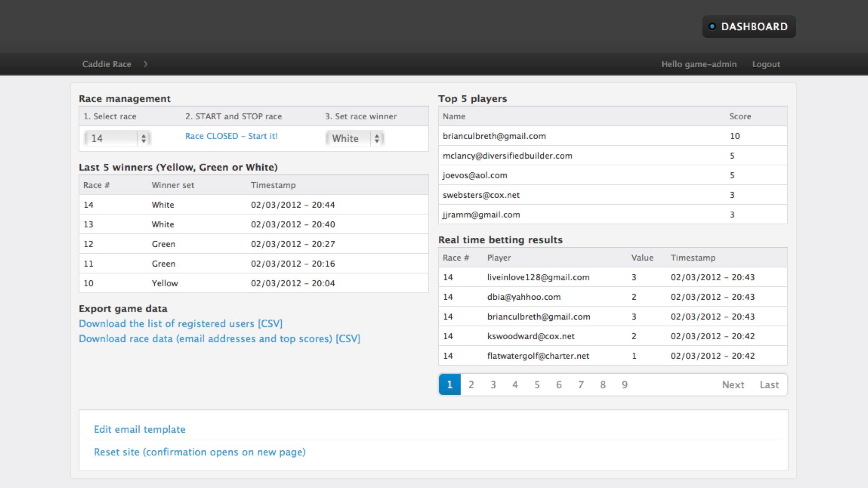Click Hello game-admin user text
Image resolution: width=868 pixels, height=488 pixels.
point(699,64)
